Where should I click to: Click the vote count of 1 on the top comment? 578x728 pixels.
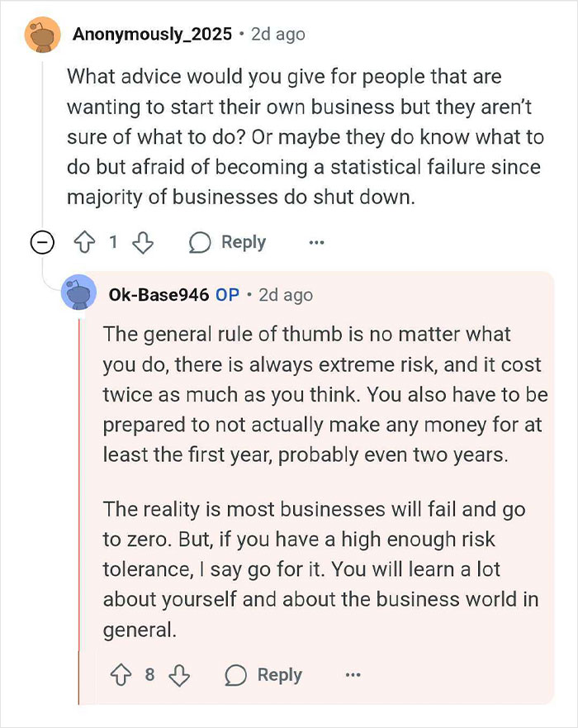click(115, 242)
